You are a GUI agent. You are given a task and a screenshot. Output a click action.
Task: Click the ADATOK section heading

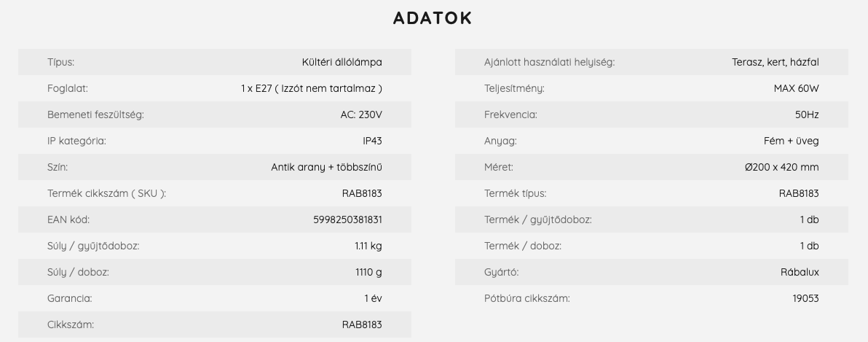coord(433,18)
